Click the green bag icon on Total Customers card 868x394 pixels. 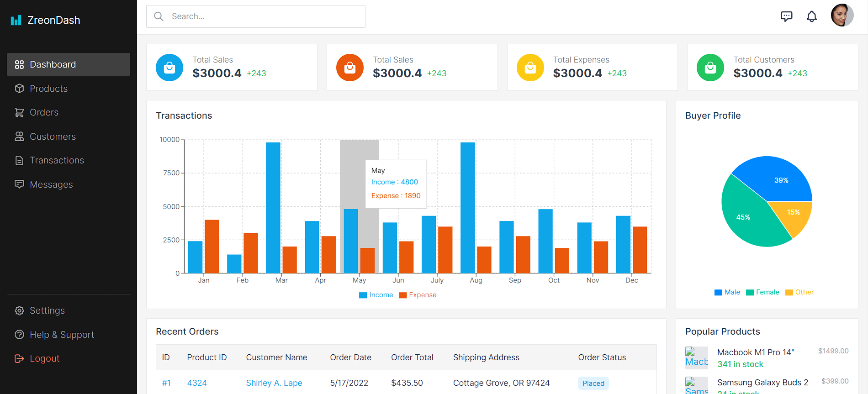[x=710, y=68]
